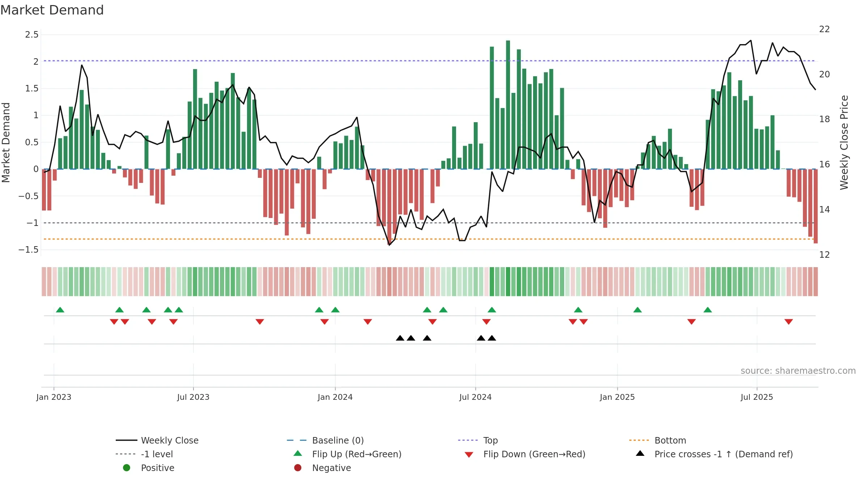Click the last red heatmap cell at right edge

click(x=816, y=282)
